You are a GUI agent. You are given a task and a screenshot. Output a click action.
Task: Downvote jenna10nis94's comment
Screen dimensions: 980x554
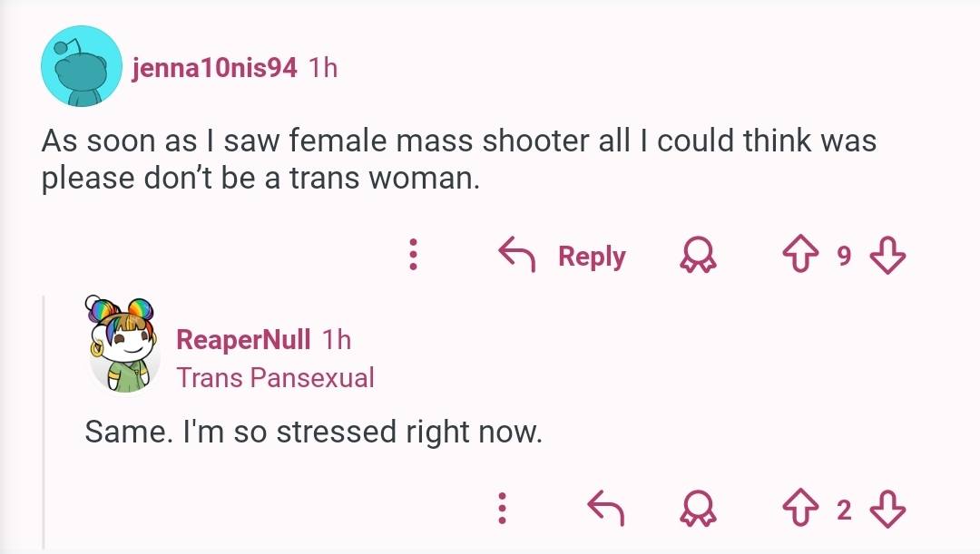[887, 256]
